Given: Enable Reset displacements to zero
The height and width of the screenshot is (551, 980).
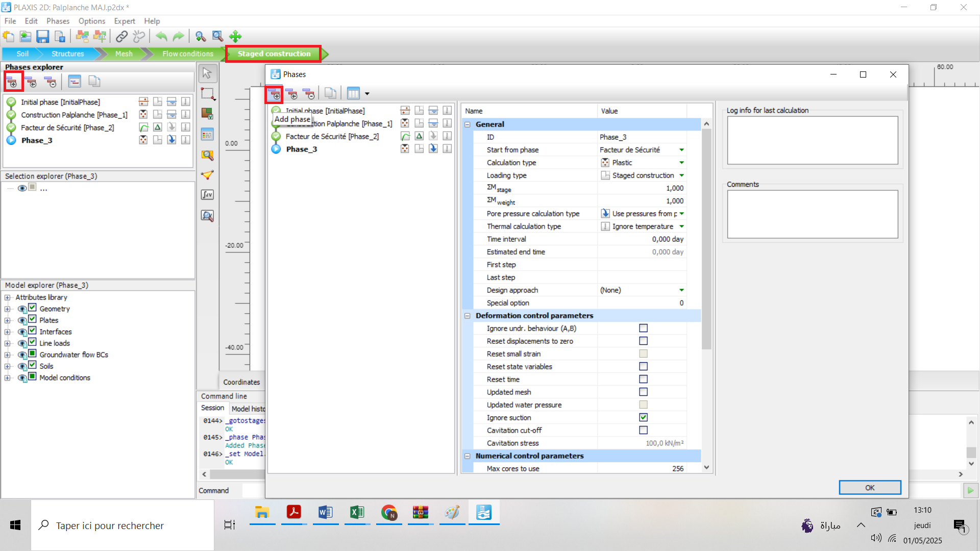Looking at the screenshot, I should click(x=643, y=341).
